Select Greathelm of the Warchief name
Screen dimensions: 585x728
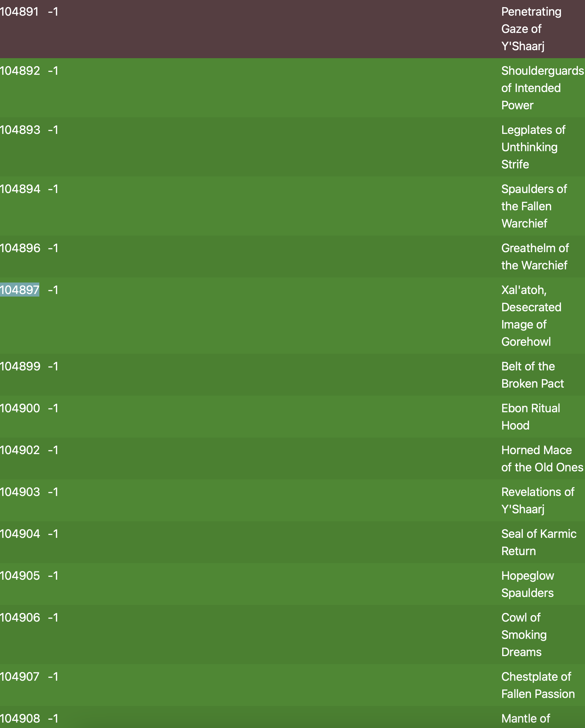tap(535, 257)
